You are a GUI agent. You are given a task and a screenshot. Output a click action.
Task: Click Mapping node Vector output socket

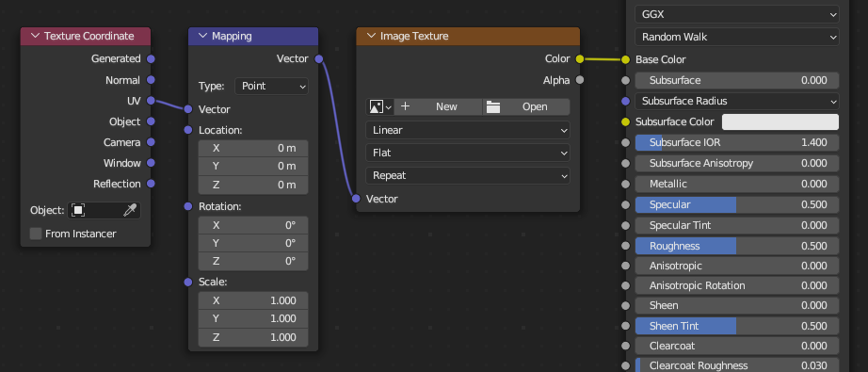pyautogui.click(x=319, y=58)
